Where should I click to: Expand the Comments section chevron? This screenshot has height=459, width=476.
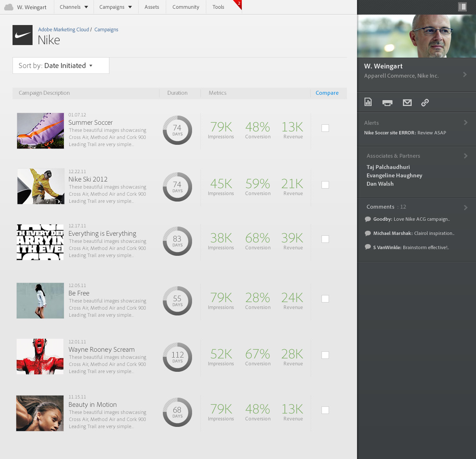point(466,207)
